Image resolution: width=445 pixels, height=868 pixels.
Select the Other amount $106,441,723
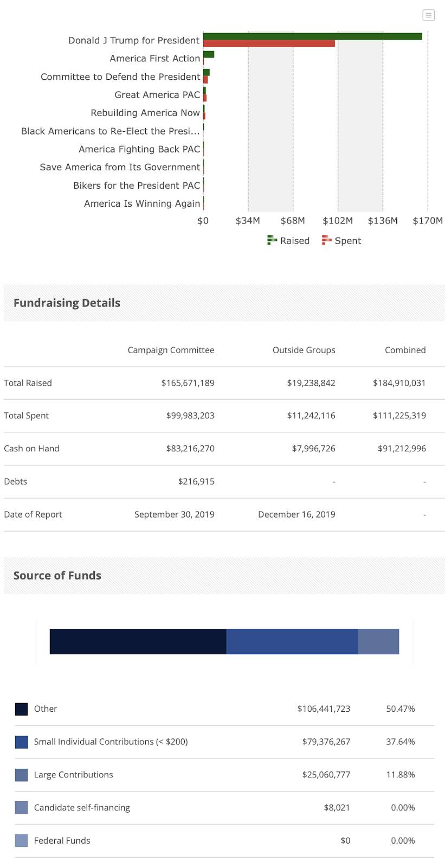tap(324, 709)
